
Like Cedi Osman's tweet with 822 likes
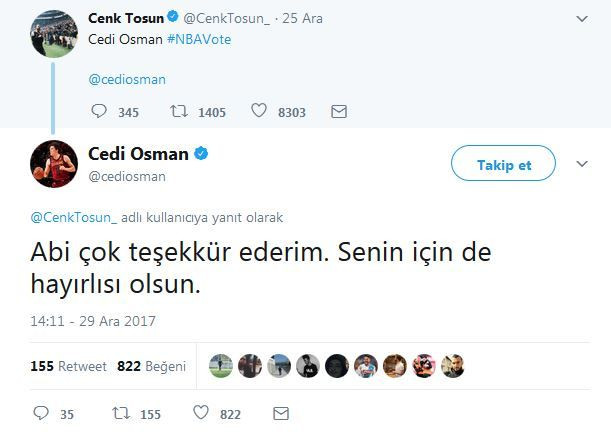(200, 413)
